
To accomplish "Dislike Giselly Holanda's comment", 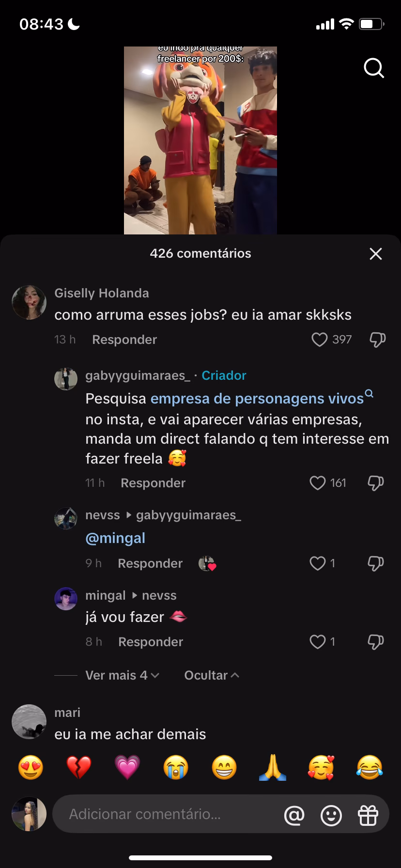I will coord(377,340).
